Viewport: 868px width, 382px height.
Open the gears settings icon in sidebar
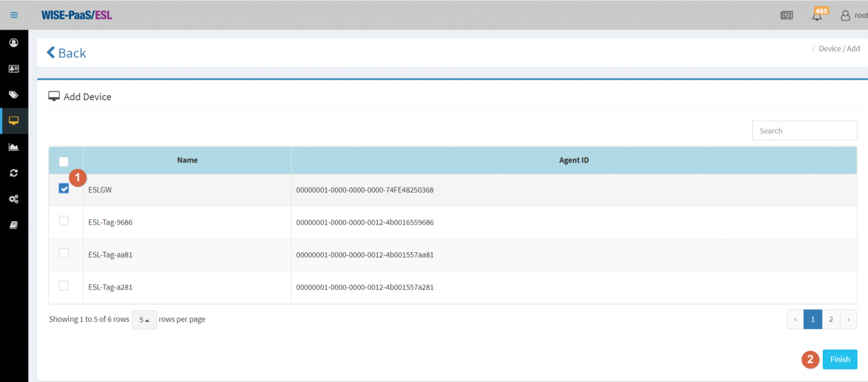pyautogui.click(x=13, y=198)
